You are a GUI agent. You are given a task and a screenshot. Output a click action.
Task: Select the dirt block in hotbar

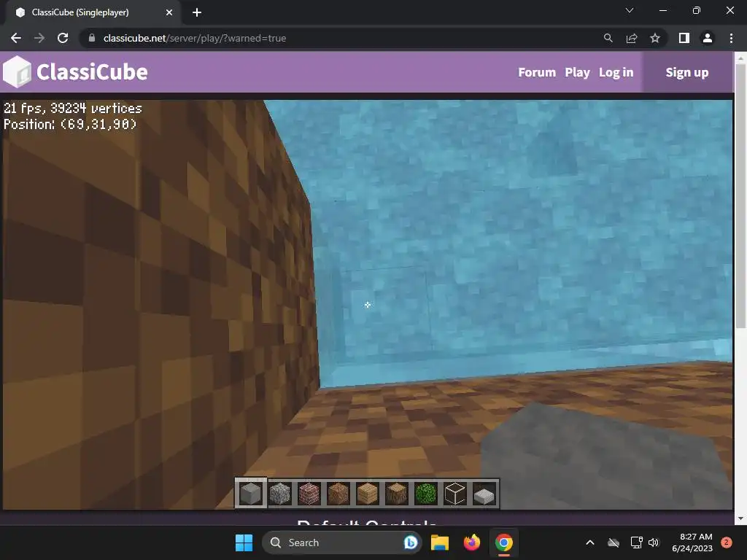(x=338, y=494)
